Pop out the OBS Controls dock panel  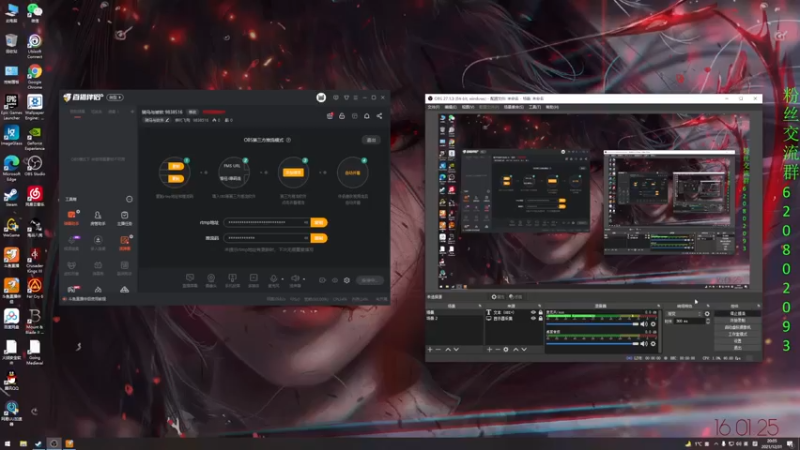pos(759,306)
